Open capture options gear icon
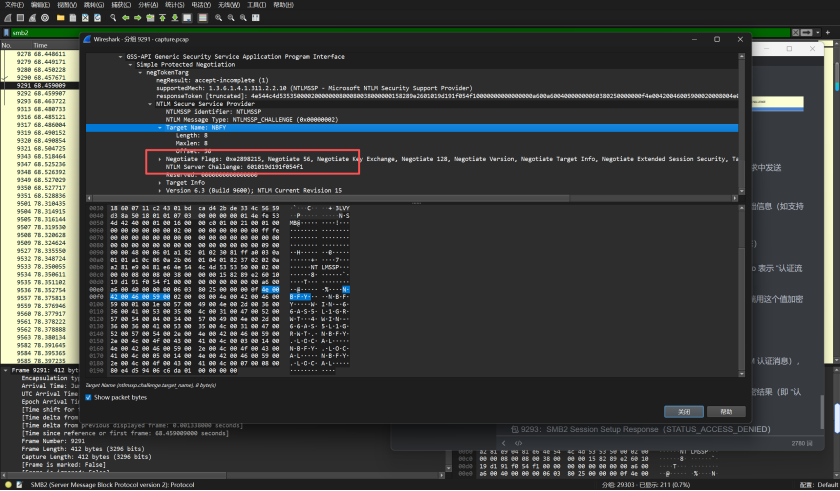Image resolution: width=840 pixels, height=491 pixels. pyautogui.click(x=47, y=17)
